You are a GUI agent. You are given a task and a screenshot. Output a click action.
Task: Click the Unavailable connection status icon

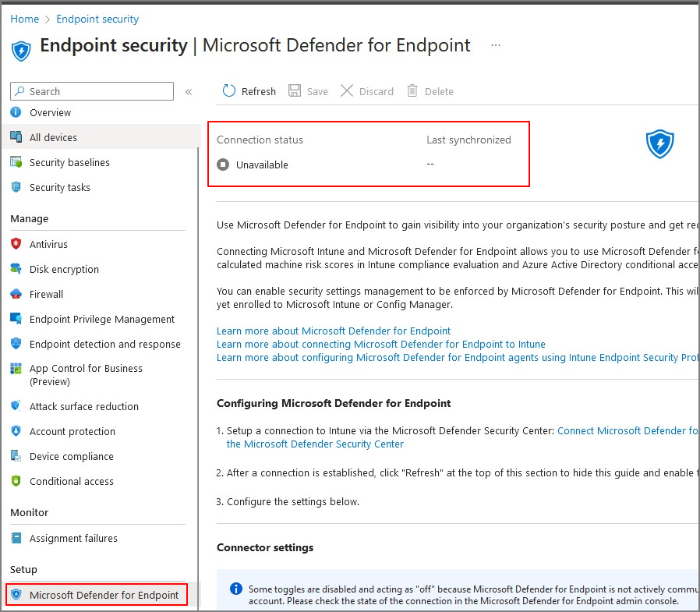223,164
